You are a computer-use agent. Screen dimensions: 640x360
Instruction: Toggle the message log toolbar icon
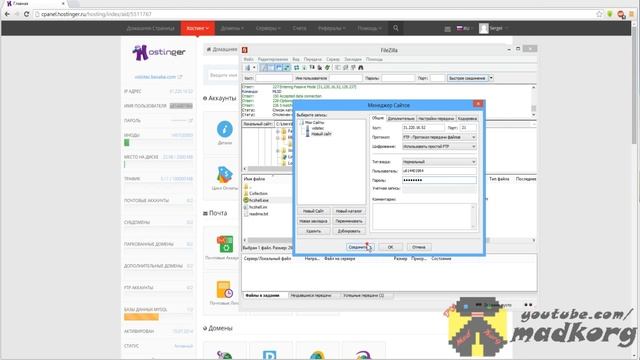click(x=264, y=68)
